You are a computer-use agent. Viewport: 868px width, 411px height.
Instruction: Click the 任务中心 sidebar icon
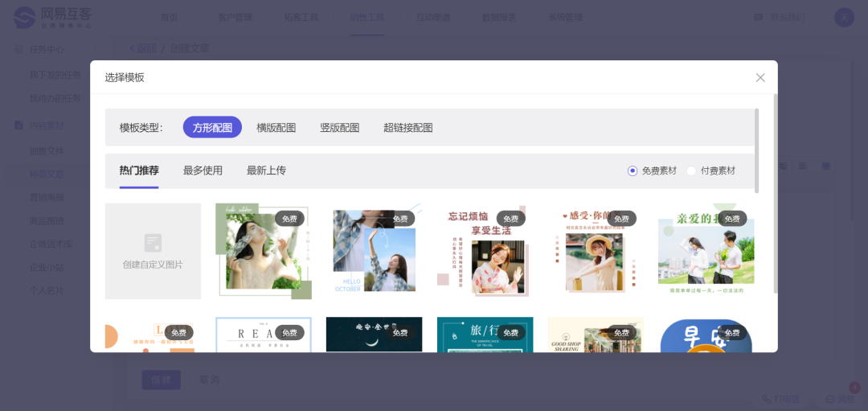coord(18,49)
